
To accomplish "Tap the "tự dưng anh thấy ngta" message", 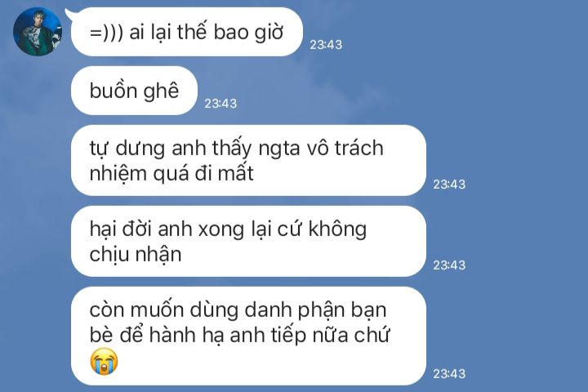I will (248, 161).
